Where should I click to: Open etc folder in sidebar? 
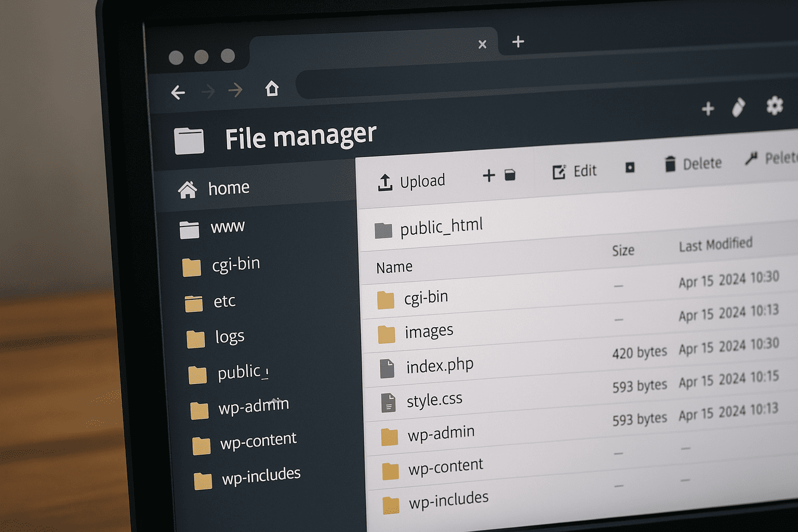pyautogui.click(x=224, y=301)
